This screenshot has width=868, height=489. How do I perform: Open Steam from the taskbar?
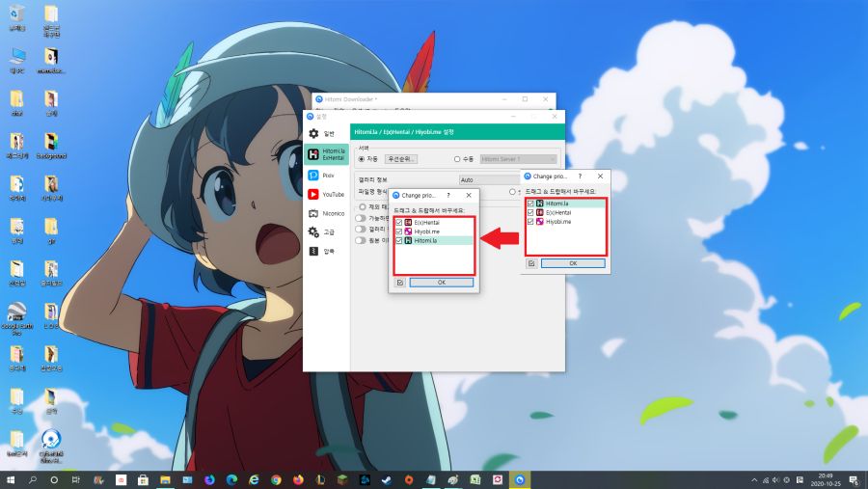coord(387,480)
